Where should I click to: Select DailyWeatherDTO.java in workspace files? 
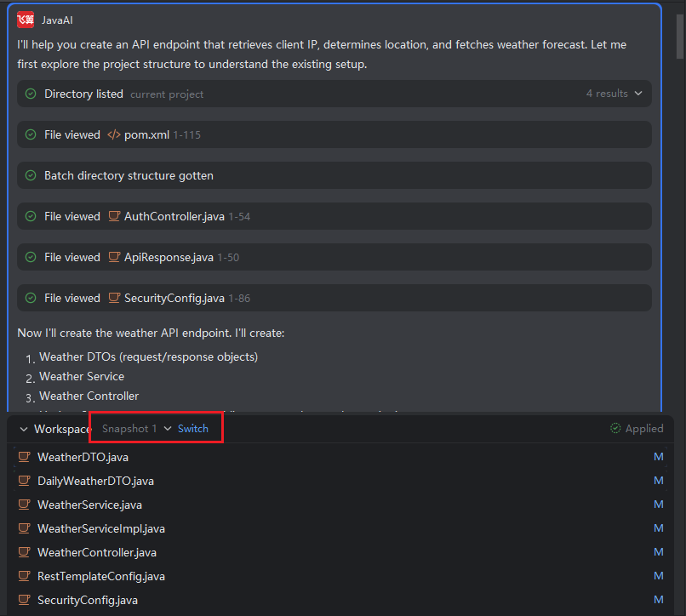95,481
